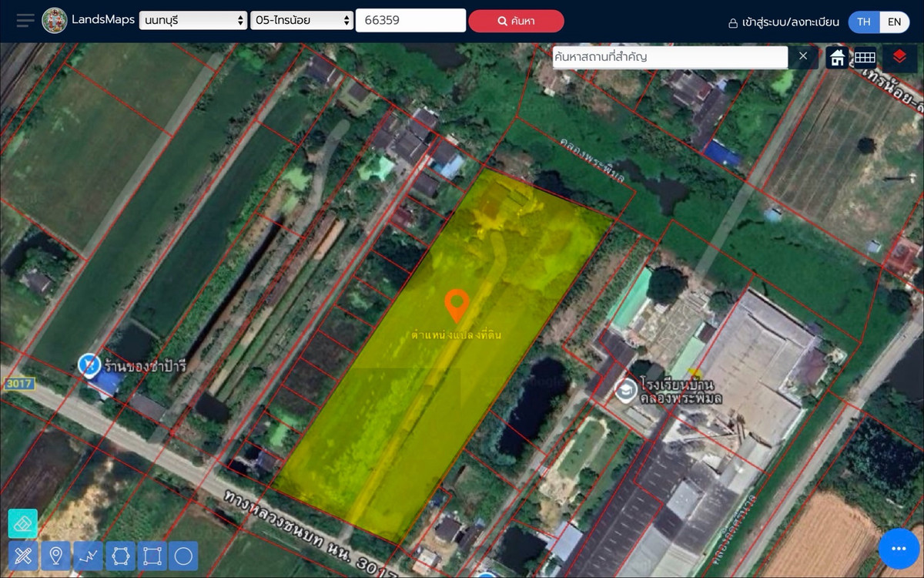This screenshot has height=578, width=924.
Task: Open the province dropdown showing นนทบุรี
Action: (x=192, y=21)
